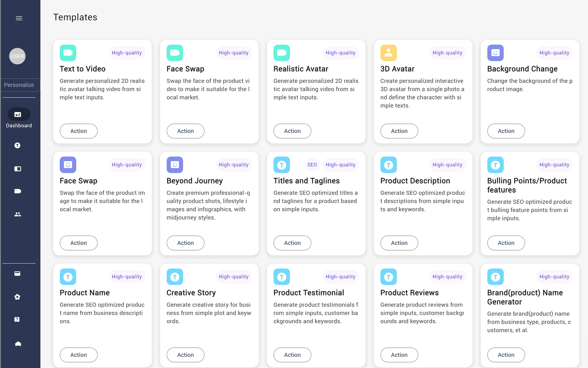Click the image panel sidebar icon
The width and height of the screenshot is (588, 368).
pos(18,169)
